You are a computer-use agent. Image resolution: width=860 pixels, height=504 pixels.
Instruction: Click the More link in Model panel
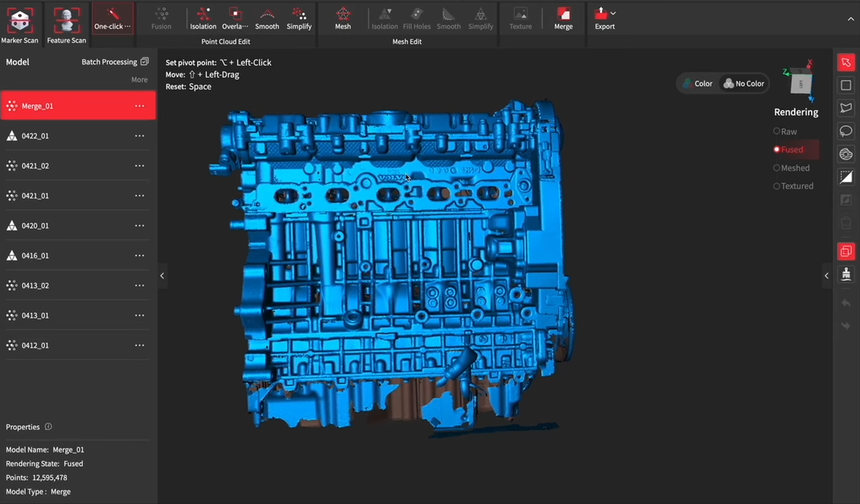tap(139, 80)
